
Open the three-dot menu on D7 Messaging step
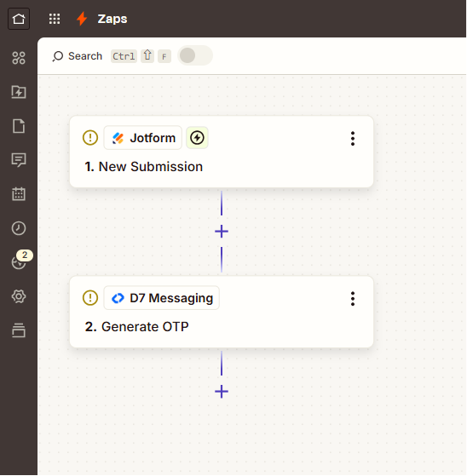tap(353, 299)
